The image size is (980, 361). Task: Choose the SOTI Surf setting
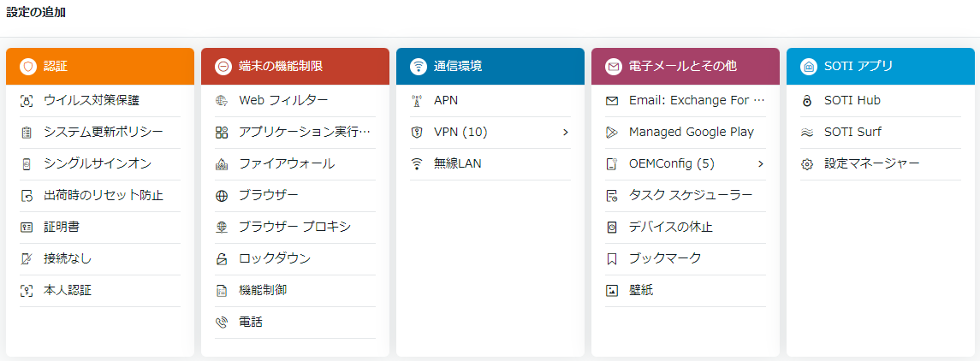coord(881,133)
